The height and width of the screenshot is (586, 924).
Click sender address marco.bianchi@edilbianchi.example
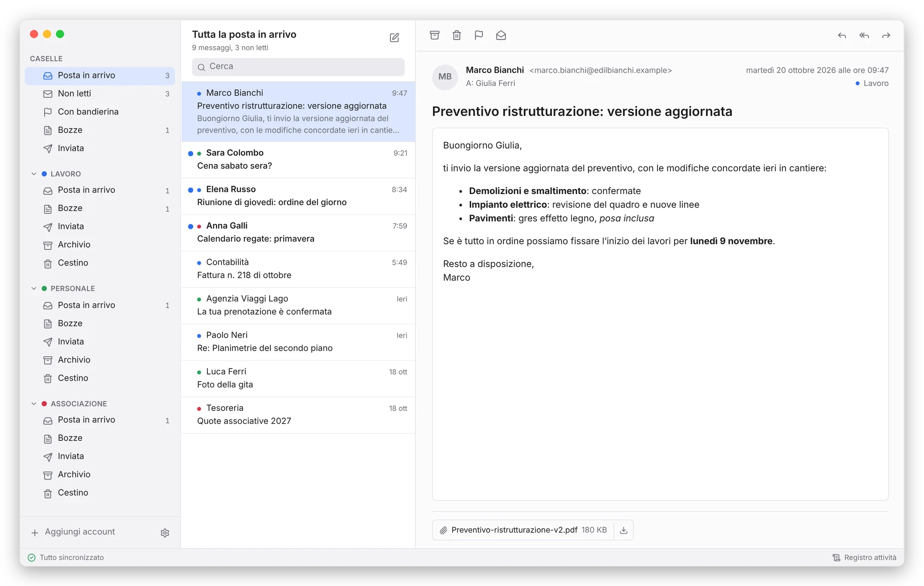(x=601, y=70)
